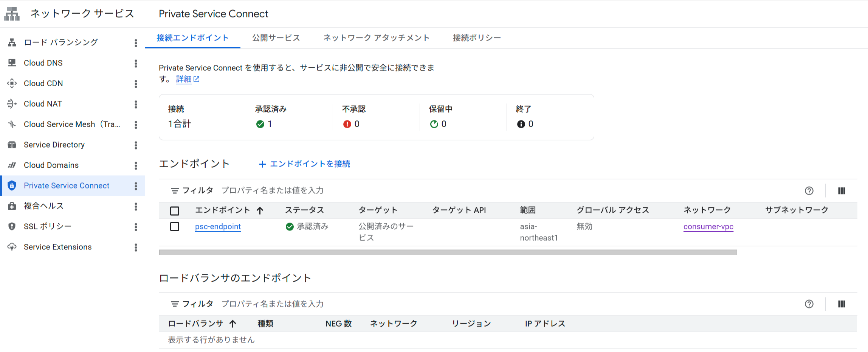Open more options for 複合ヘルス
Screen dimensions: 868x352
[x=136, y=206]
